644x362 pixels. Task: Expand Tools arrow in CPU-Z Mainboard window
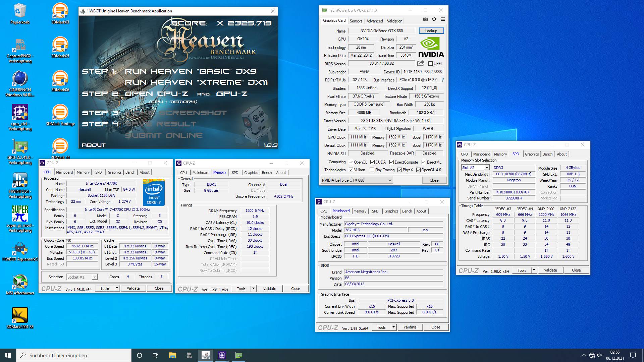[x=393, y=327]
